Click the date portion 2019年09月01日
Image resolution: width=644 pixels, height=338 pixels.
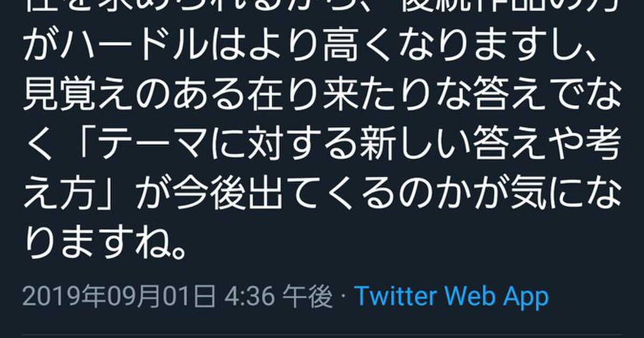pyautogui.click(x=118, y=297)
